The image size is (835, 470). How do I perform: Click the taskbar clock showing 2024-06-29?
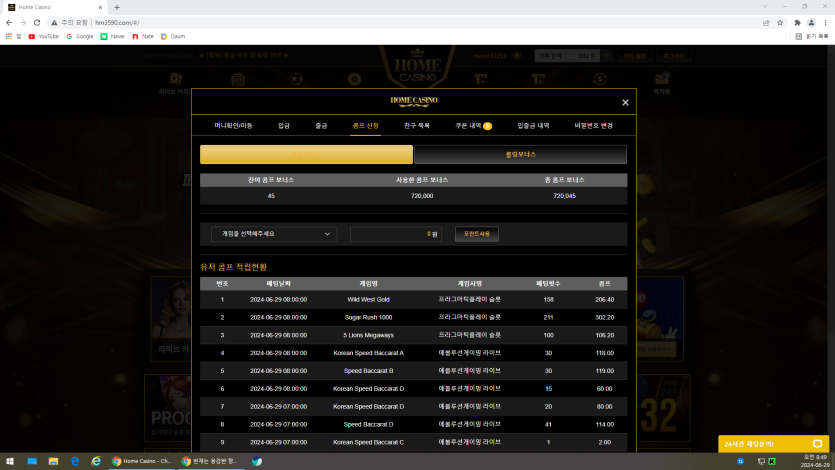tap(815, 461)
